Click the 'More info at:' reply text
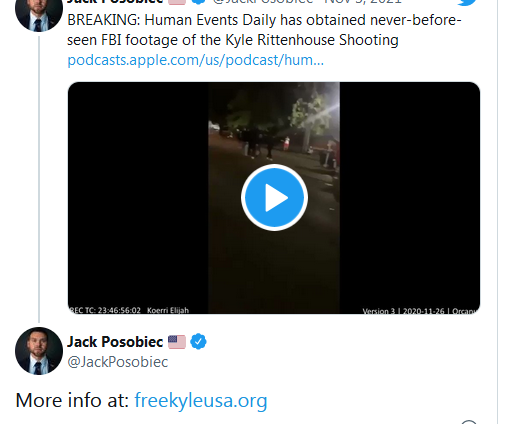 pos(72,400)
